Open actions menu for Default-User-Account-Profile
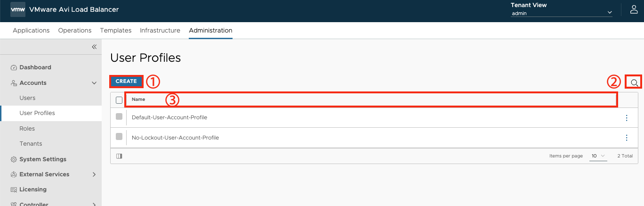 tap(627, 118)
